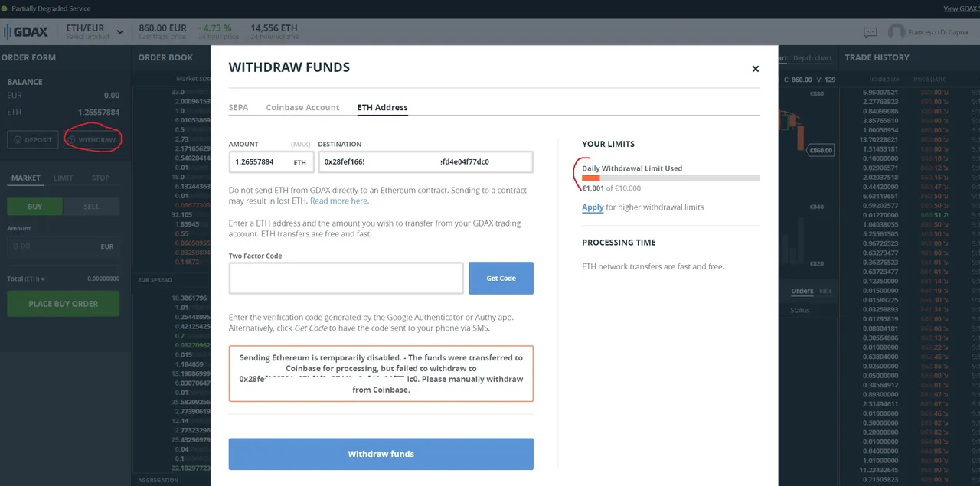Click the circled Withdraw button icon

72,140
